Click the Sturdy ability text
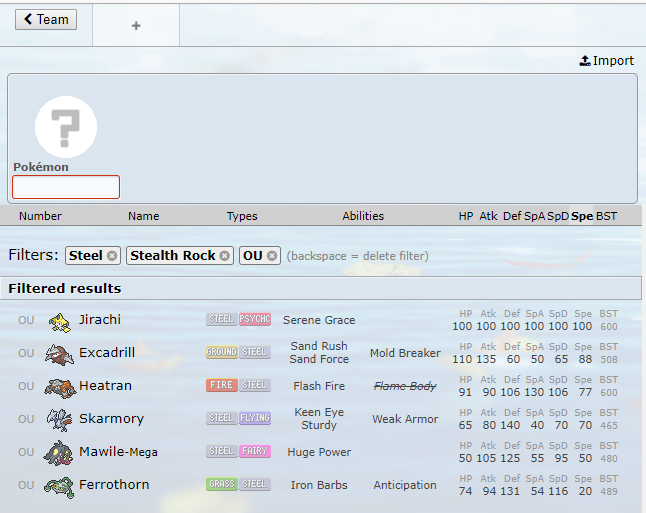 click(x=319, y=425)
